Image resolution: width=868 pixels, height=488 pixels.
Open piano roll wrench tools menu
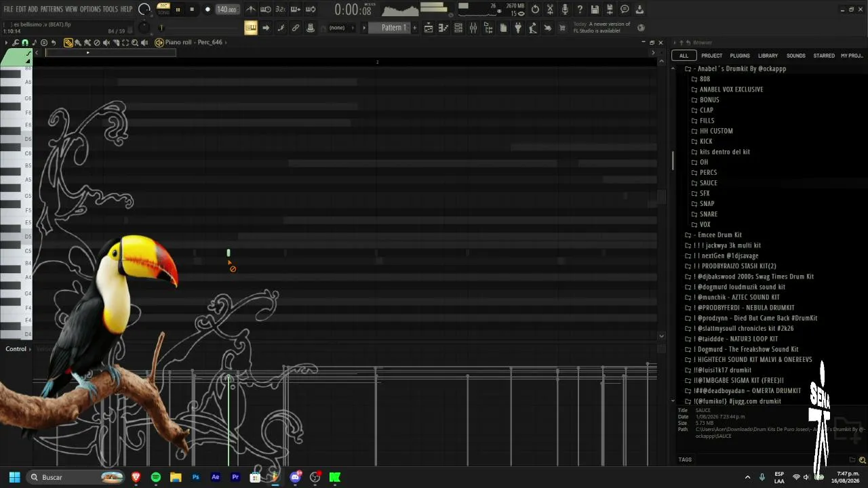coord(16,42)
